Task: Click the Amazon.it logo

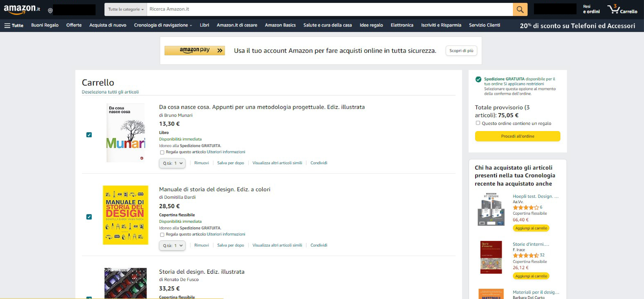Action: [x=22, y=9]
